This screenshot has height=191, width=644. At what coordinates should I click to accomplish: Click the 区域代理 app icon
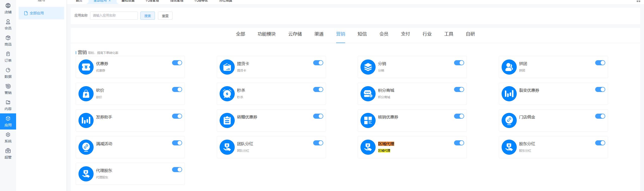368,147
